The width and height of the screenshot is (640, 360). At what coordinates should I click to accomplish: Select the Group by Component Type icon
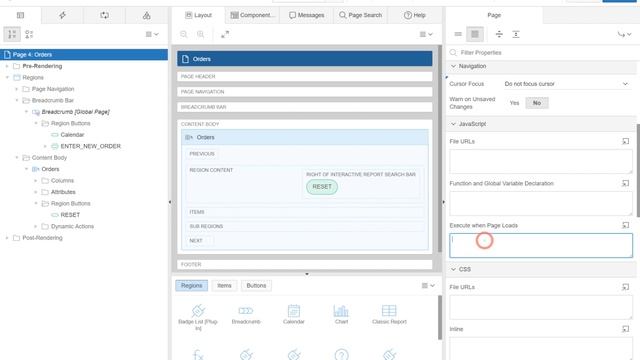point(29,34)
